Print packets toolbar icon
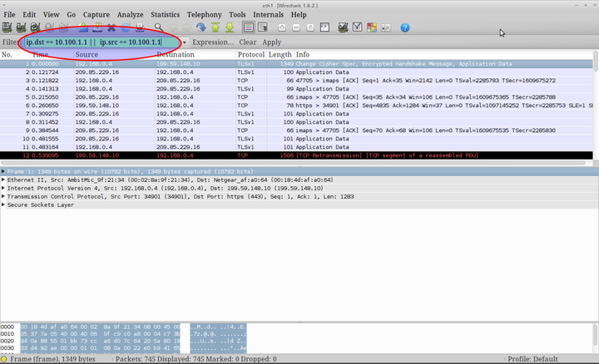Viewport: 599px width, 364px height. tap(140, 27)
